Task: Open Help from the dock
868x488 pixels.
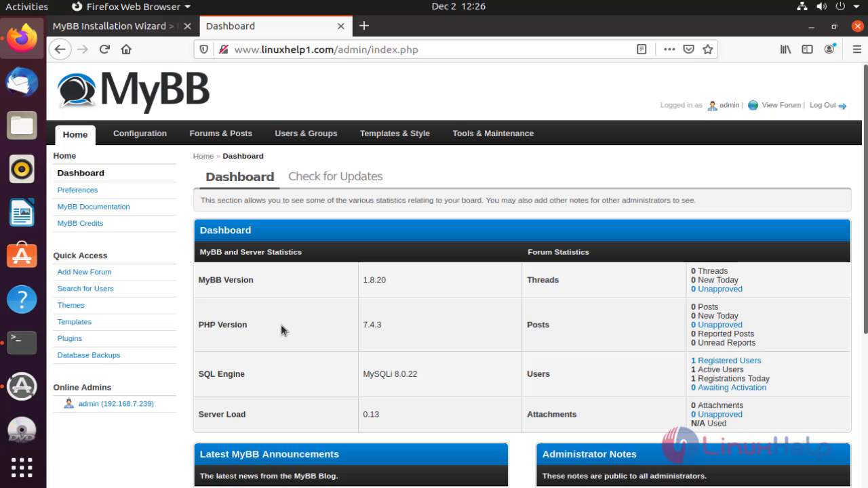Action: click(x=22, y=300)
